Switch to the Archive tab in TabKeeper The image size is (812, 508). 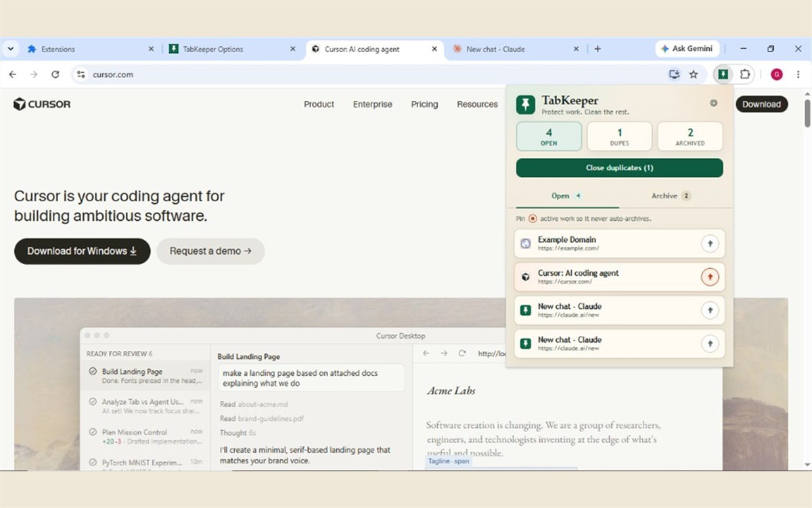click(x=671, y=196)
